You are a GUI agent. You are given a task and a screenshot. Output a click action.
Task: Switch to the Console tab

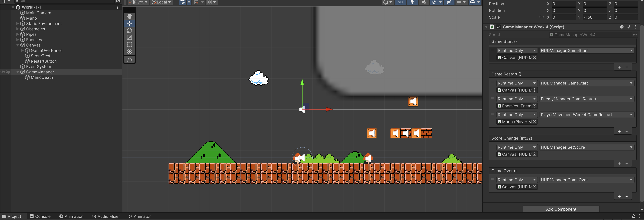coord(40,216)
